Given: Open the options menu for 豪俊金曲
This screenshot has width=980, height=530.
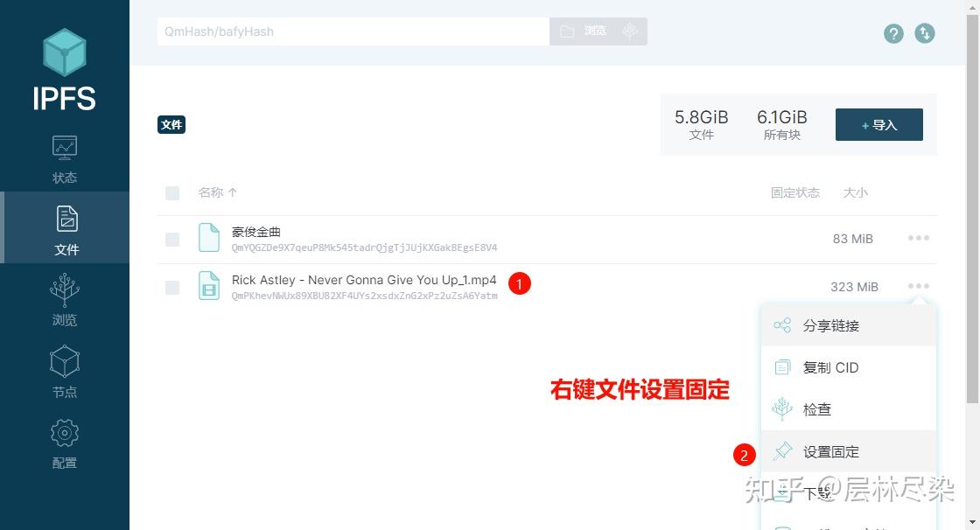Looking at the screenshot, I should 918,238.
